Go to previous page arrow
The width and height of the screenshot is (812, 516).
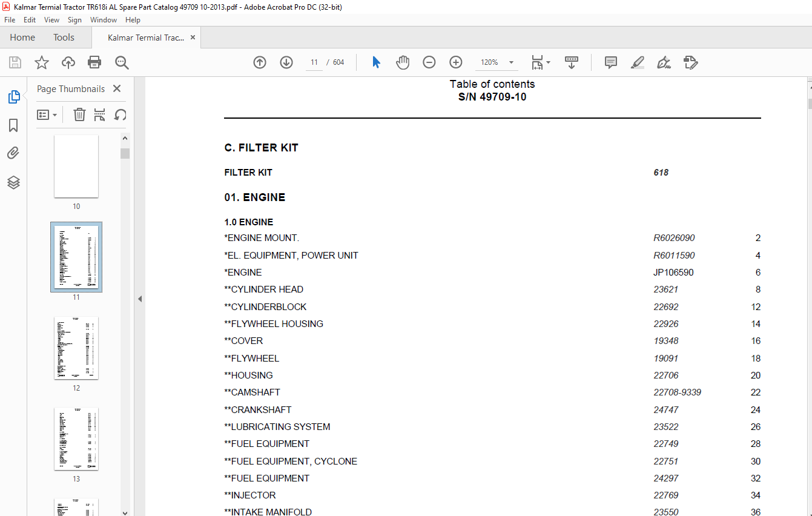pyautogui.click(x=260, y=62)
